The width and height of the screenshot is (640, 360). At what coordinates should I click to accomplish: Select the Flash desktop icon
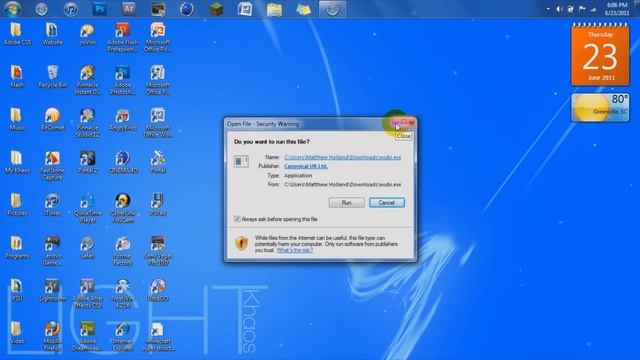[17, 77]
